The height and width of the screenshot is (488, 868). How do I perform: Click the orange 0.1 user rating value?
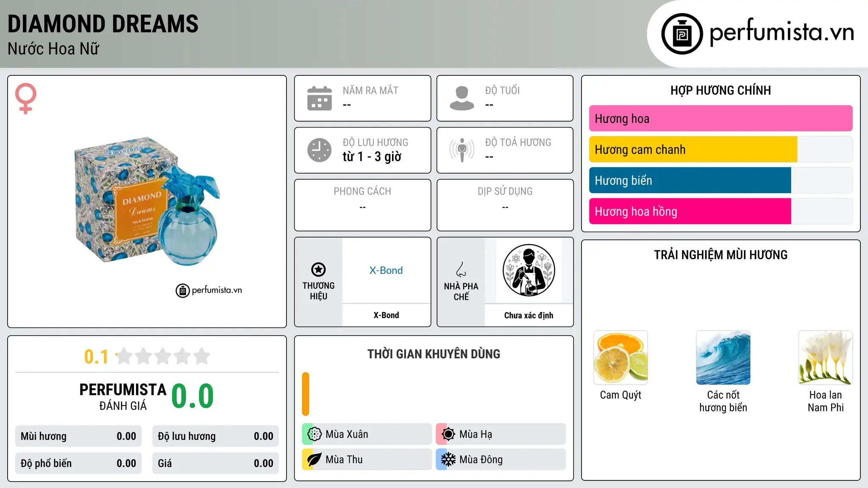(x=96, y=357)
